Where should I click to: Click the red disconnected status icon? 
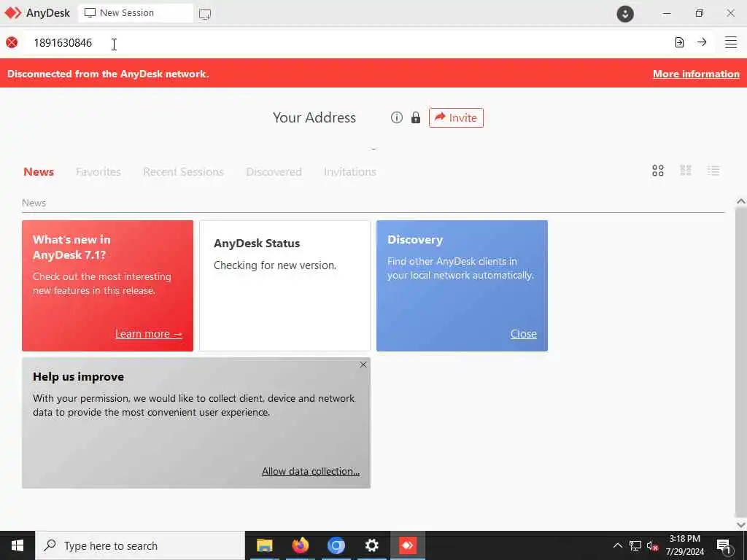pos(12,42)
